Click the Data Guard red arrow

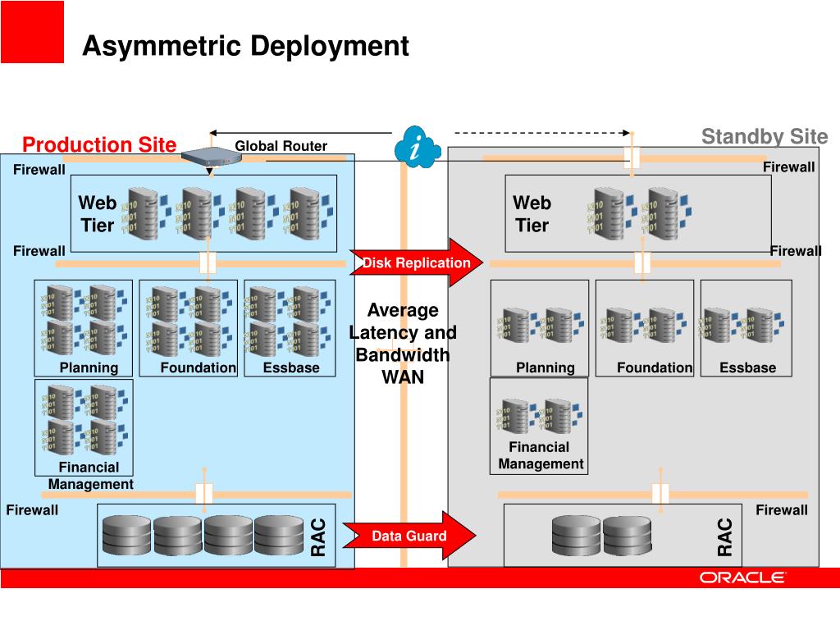point(409,536)
